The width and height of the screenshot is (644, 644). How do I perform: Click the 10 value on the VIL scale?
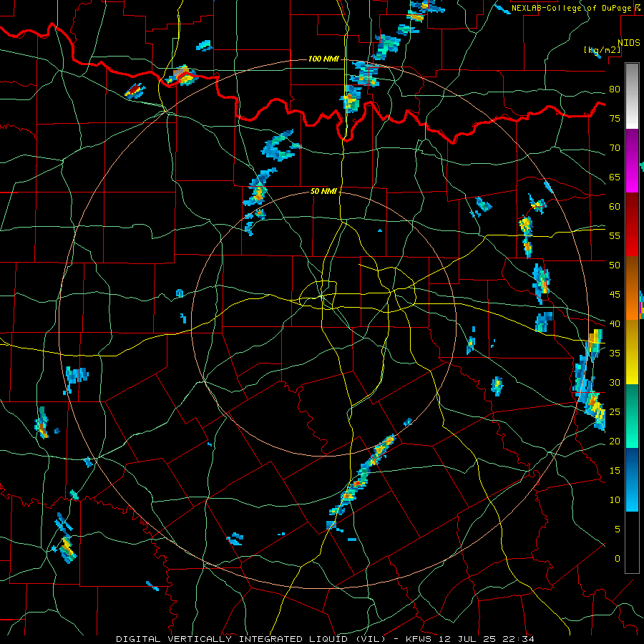click(x=615, y=500)
